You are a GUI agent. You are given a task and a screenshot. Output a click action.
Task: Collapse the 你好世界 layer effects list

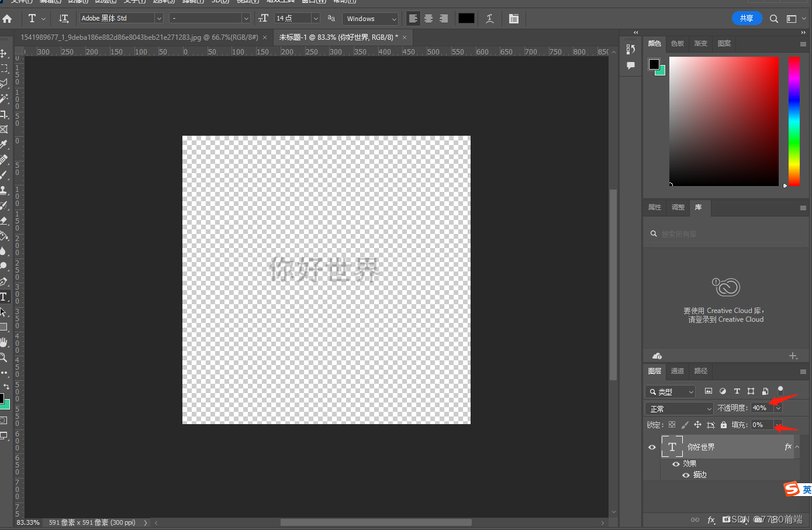797,447
